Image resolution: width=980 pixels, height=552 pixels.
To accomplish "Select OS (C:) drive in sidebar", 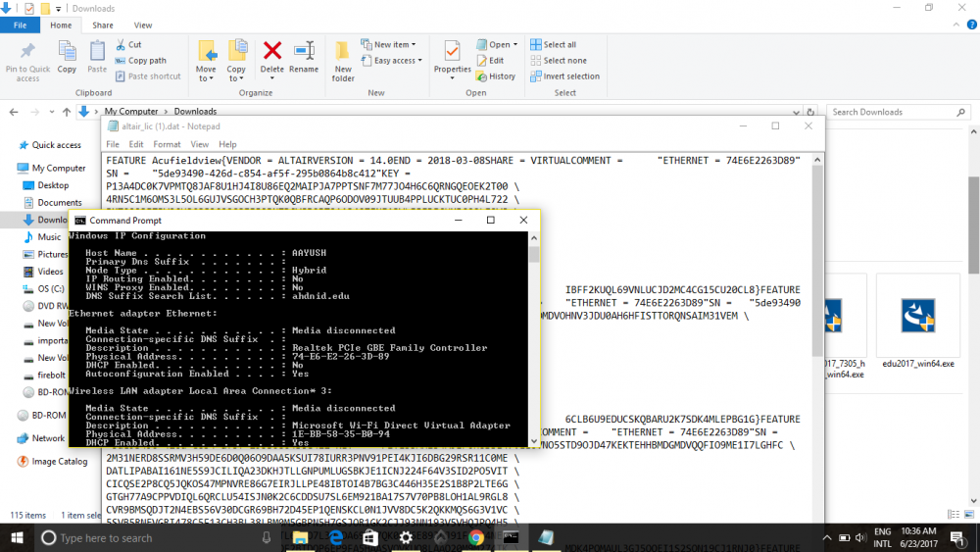I will click(x=43, y=289).
